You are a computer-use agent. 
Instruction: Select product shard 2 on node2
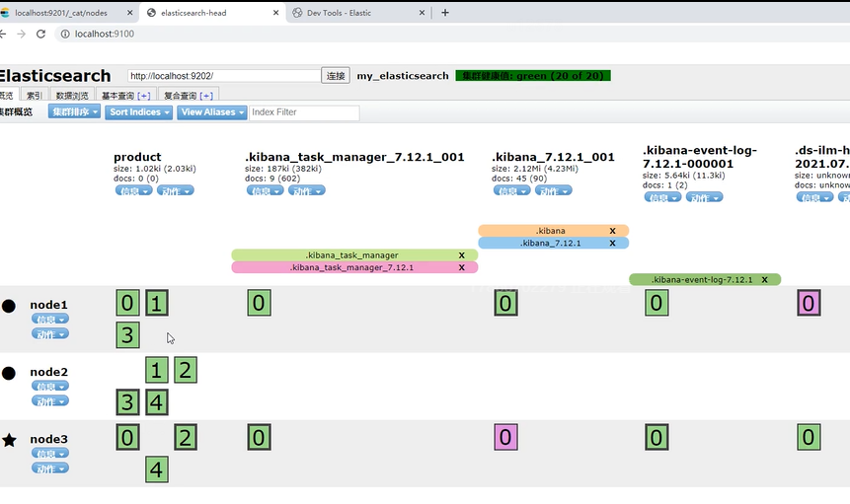tap(186, 370)
